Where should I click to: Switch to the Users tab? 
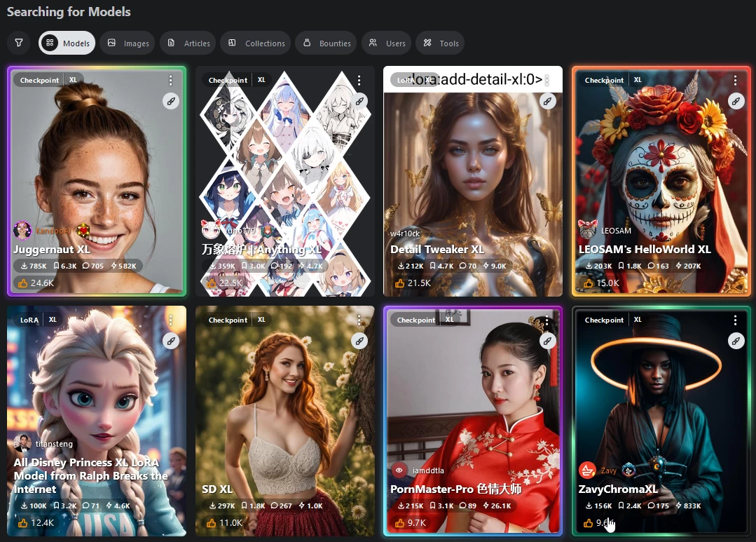point(387,43)
